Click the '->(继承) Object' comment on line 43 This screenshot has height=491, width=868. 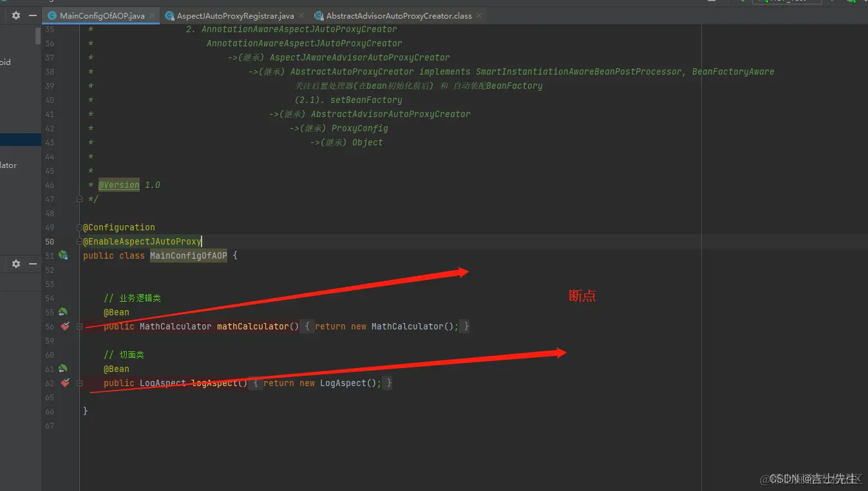click(x=346, y=142)
